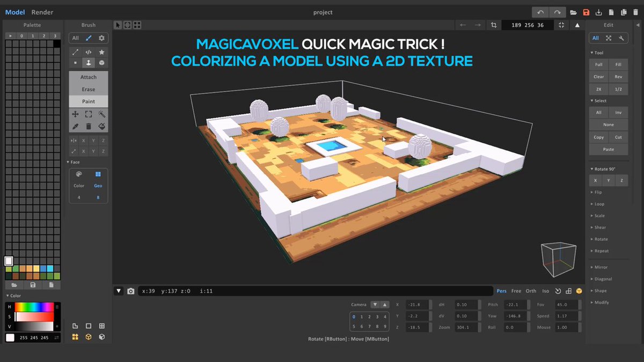Reset the camera view icon
644x362 pixels.
(x=558, y=291)
